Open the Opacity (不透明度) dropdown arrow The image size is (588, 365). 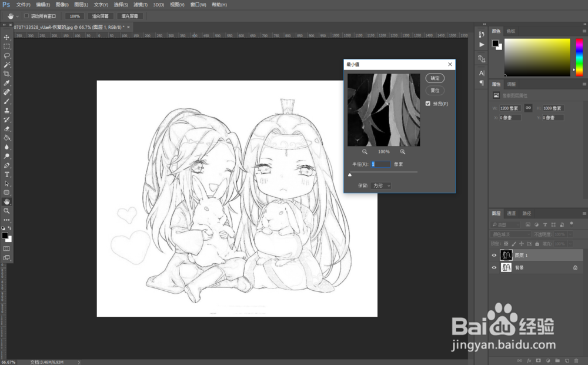570,234
